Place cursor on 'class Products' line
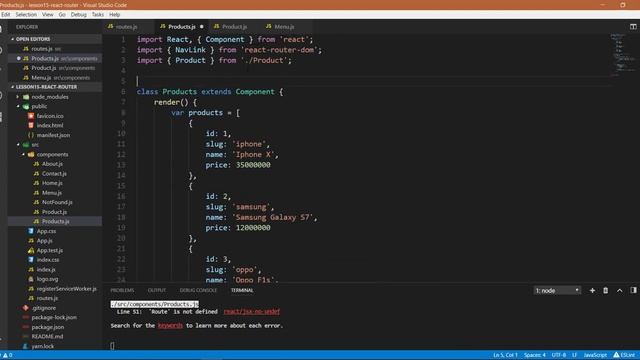This screenshot has width=640, height=360. (x=210, y=92)
